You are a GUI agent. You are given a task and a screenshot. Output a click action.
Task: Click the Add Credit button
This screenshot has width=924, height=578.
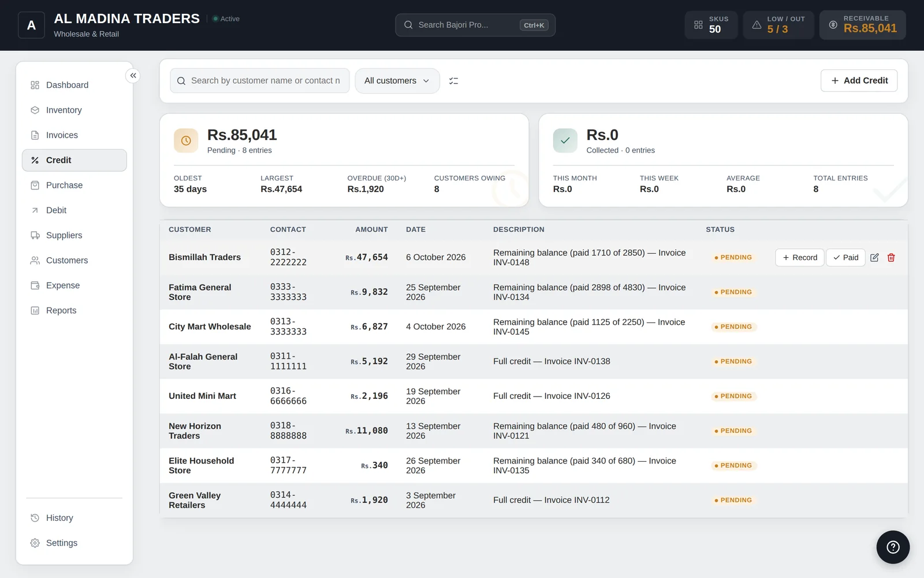click(859, 81)
